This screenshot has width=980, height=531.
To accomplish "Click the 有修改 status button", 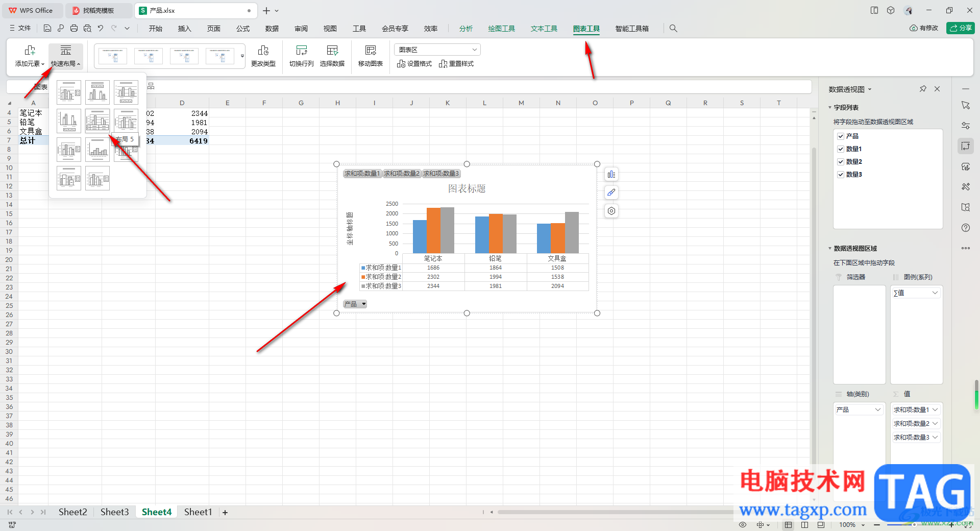I will 924,28.
